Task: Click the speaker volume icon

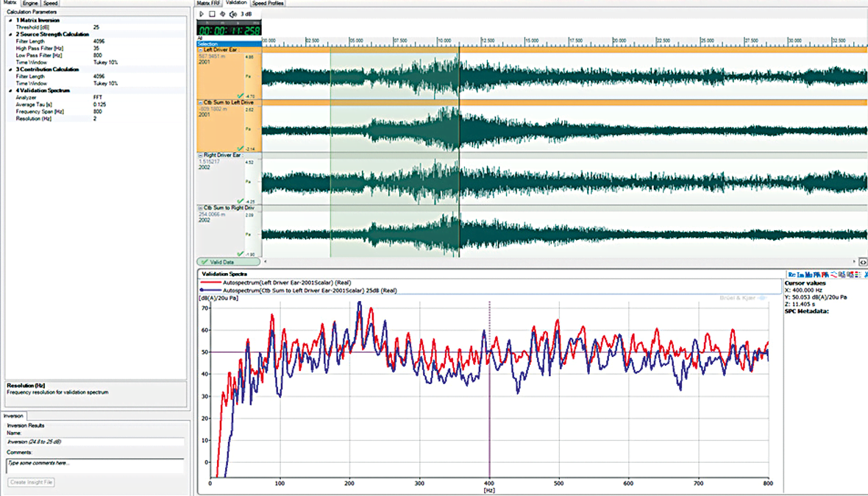Action: pyautogui.click(x=234, y=13)
